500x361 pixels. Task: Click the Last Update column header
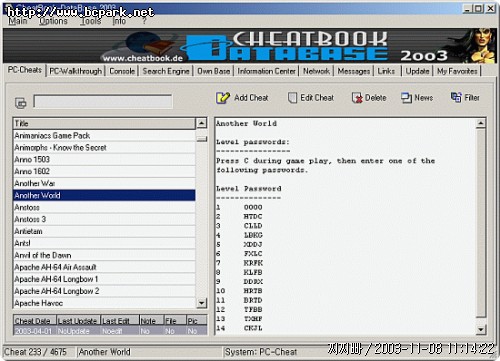pyautogui.click(x=78, y=320)
